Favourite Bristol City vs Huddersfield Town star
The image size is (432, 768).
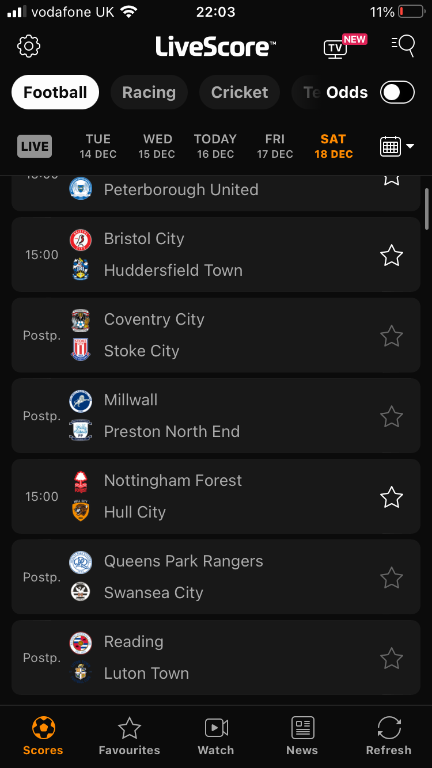(x=391, y=255)
